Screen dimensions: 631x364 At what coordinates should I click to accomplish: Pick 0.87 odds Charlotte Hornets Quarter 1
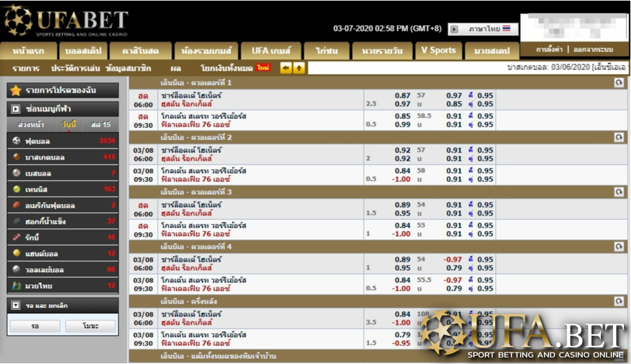point(402,96)
